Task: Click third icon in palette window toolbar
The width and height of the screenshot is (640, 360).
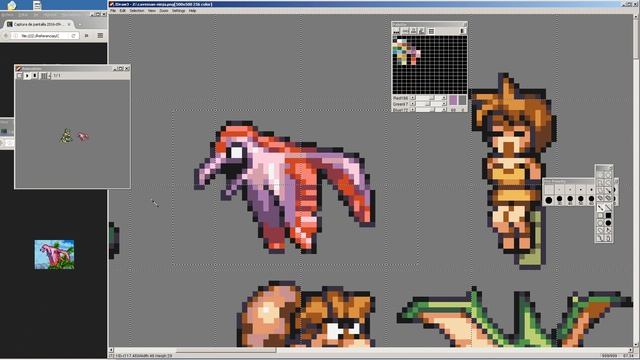Action: click(x=414, y=31)
